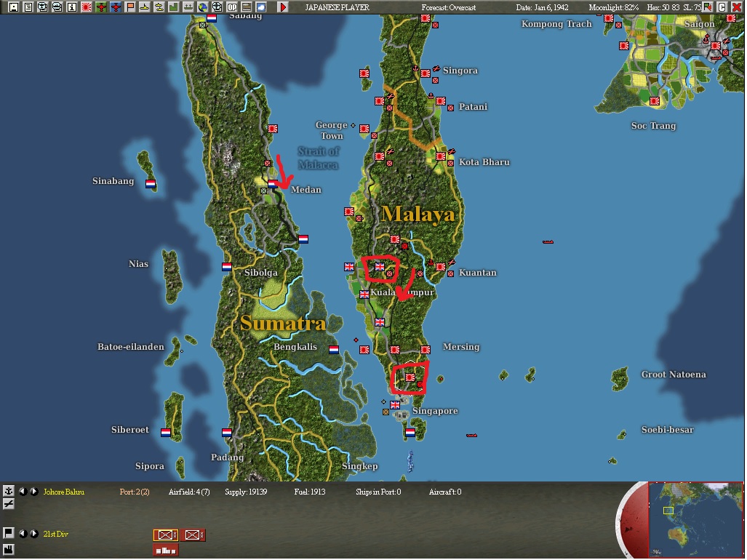Click the OP operations toolbar icon
This screenshot has width=747, height=560.
(x=232, y=7)
